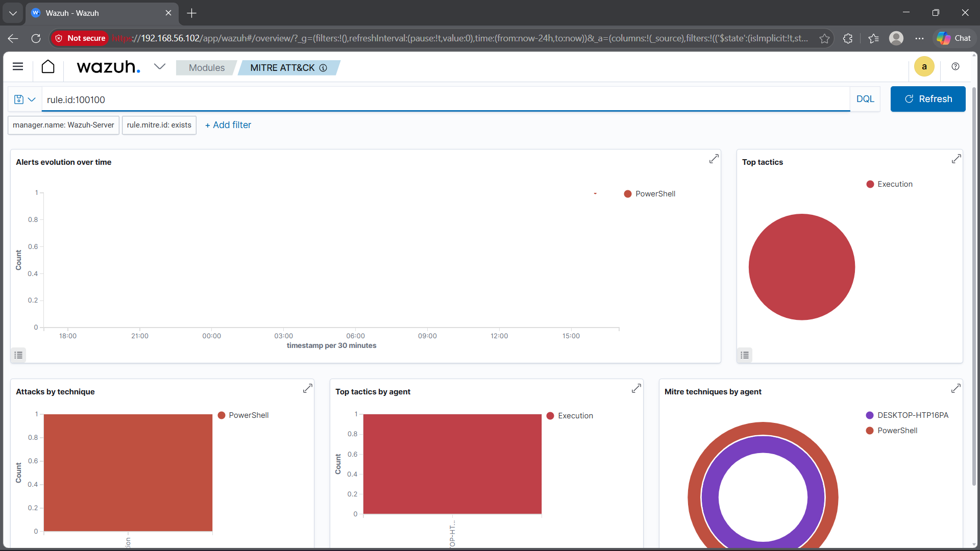The width and height of the screenshot is (980, 551).
Task: Click the Execution pie slice in Top tactics
Action: [x=802, y=267]
